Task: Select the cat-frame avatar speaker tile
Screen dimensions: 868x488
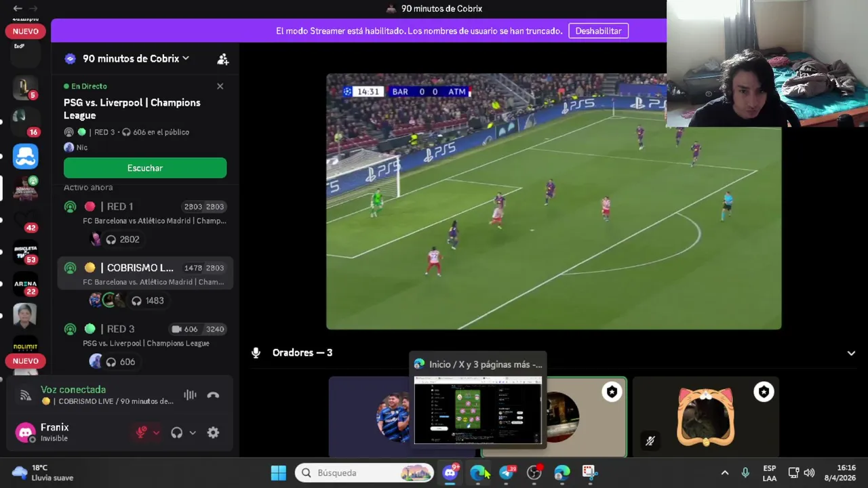Action: point(705,417)
